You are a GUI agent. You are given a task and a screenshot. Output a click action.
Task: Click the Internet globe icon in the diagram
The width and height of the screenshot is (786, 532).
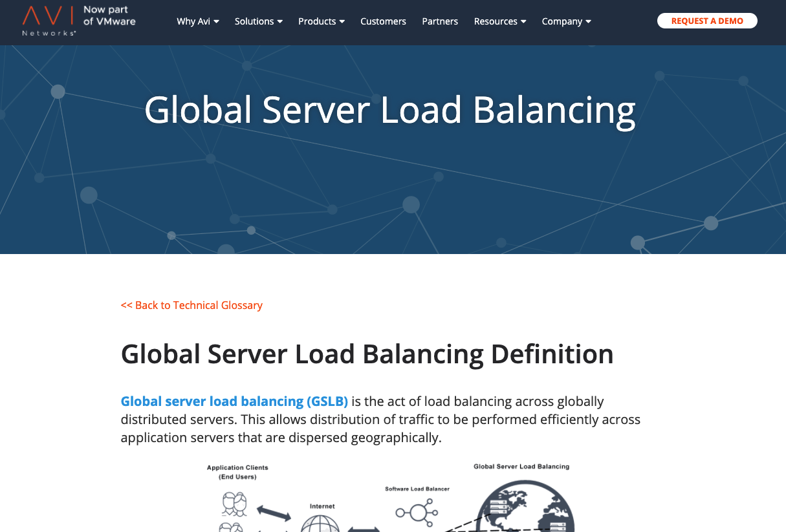[320, 522]
